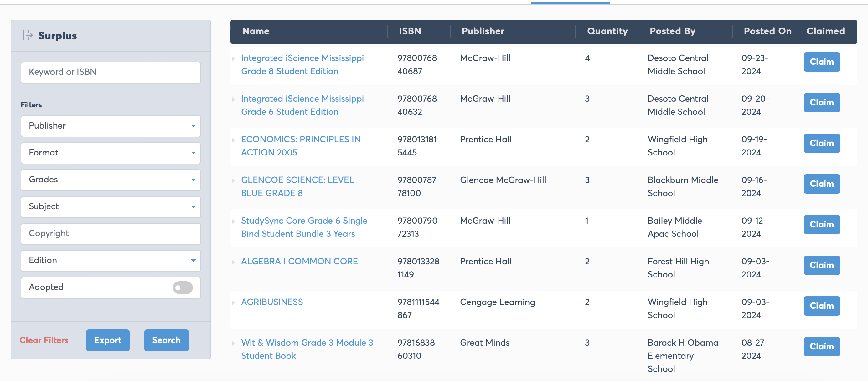The image size is (868, 381).
Task: Click the Great Minds publisher cell
Action: coord(484,343)
